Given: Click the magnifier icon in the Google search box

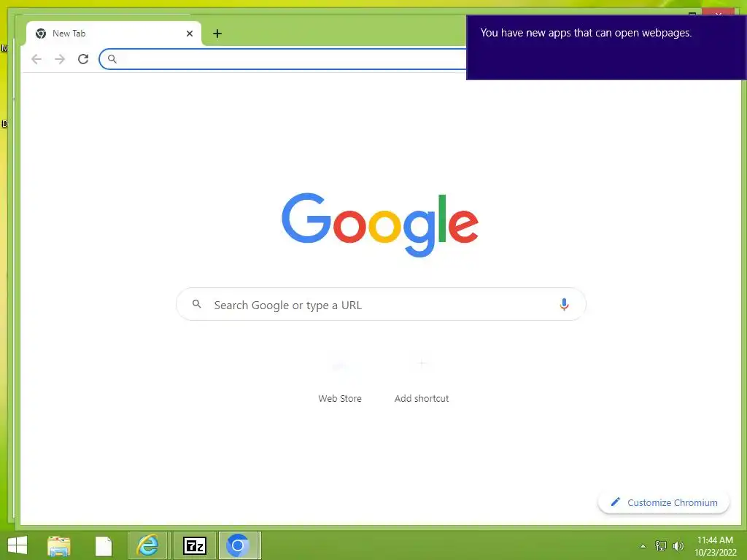Looking at the screenshot, I should coord(196,304).
